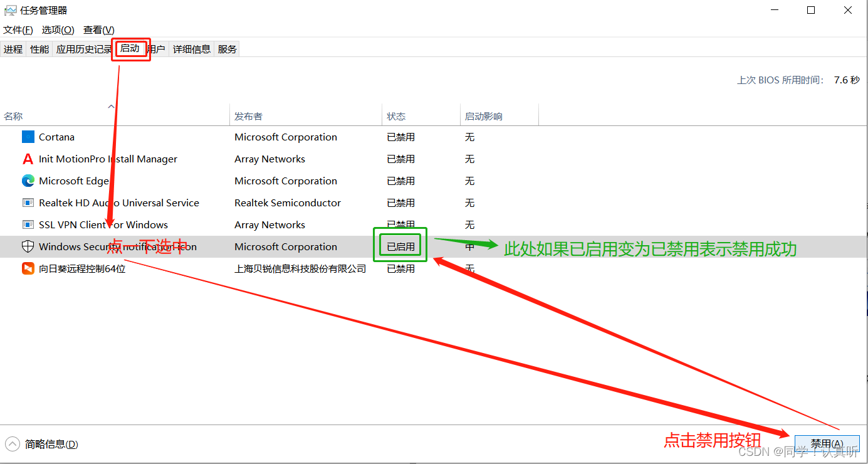This screenshot has height=464, width=868.
Task: Collapse to 简略信息 view using arrow icon
Action: (x=13, y=444)
